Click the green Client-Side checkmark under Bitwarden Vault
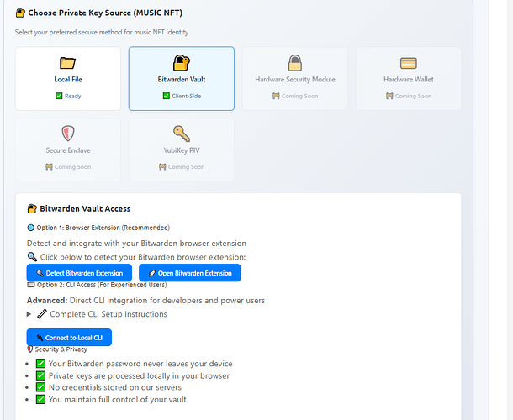Screen dimensions: 513x420 click(x=167, y=96)
